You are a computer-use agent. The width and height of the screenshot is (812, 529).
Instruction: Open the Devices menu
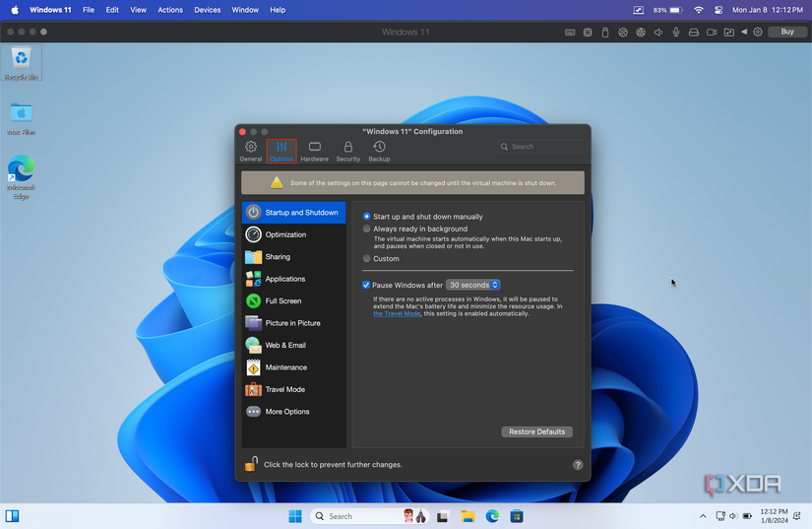point(207,10)
